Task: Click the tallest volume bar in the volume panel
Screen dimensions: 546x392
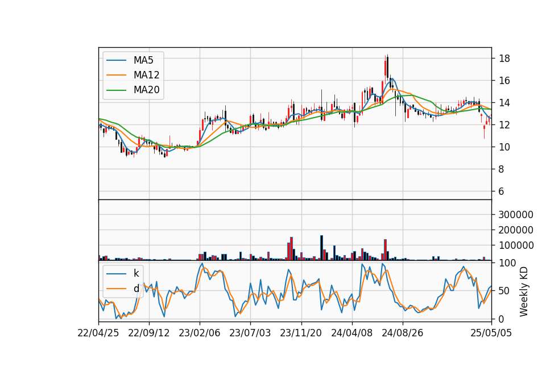Action: tap(322, 248)
